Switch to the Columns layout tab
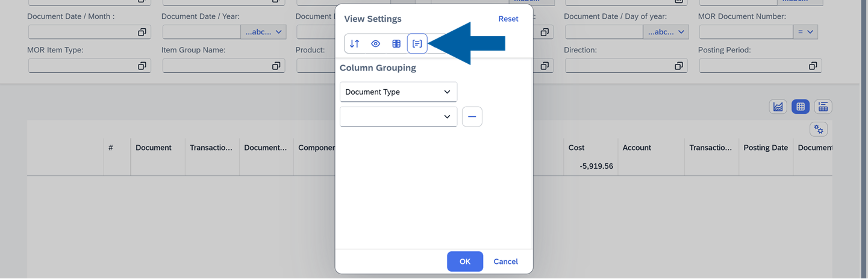The image size is (868, 279). (x=396, y=43)
